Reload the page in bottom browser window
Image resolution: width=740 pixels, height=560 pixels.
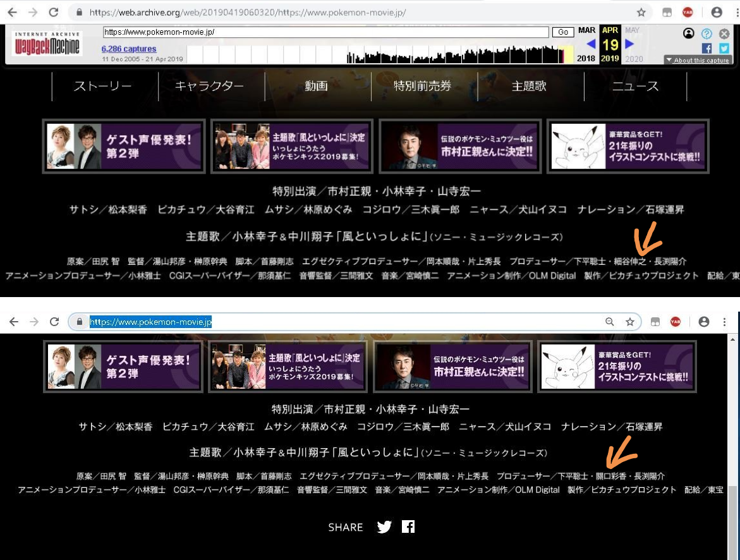coord(54,322)
